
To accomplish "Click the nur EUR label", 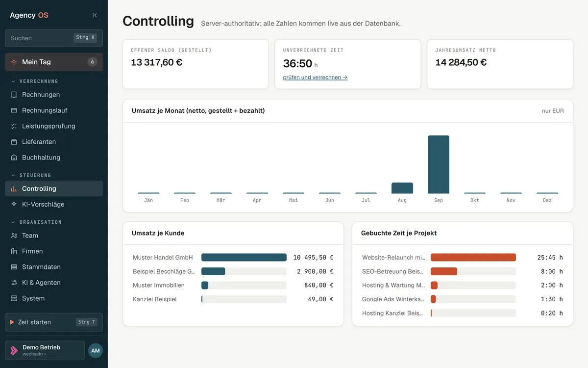I will tap(553, 111).
